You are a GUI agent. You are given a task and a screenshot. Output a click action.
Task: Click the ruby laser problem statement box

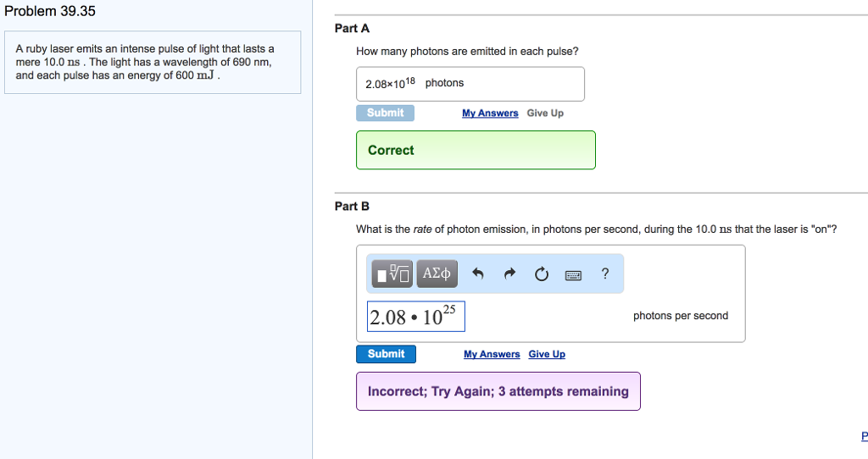tap(153, 63)
